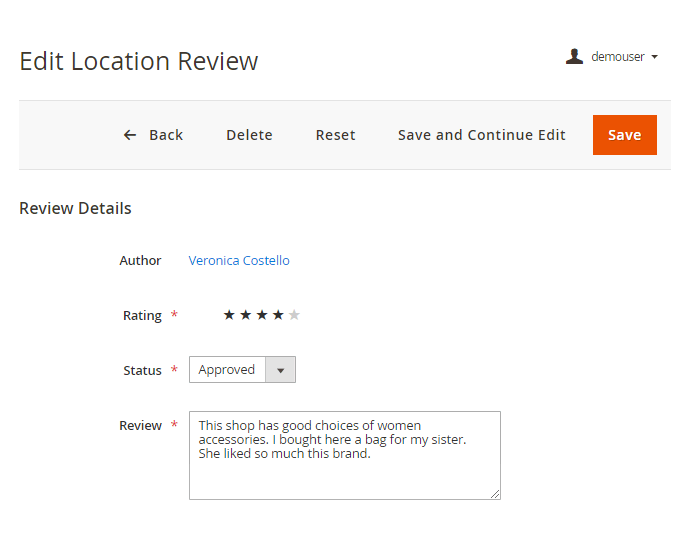This screenshot has height=550, width=685.
Task: Click the first rating star
Action: pos(229,315)
